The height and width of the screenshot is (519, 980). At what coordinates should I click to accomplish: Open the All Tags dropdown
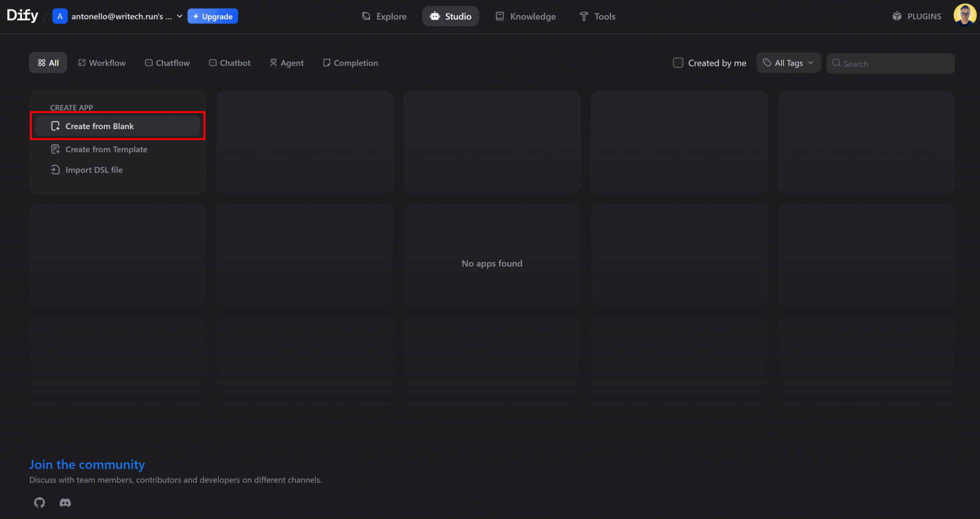(788, 63)
